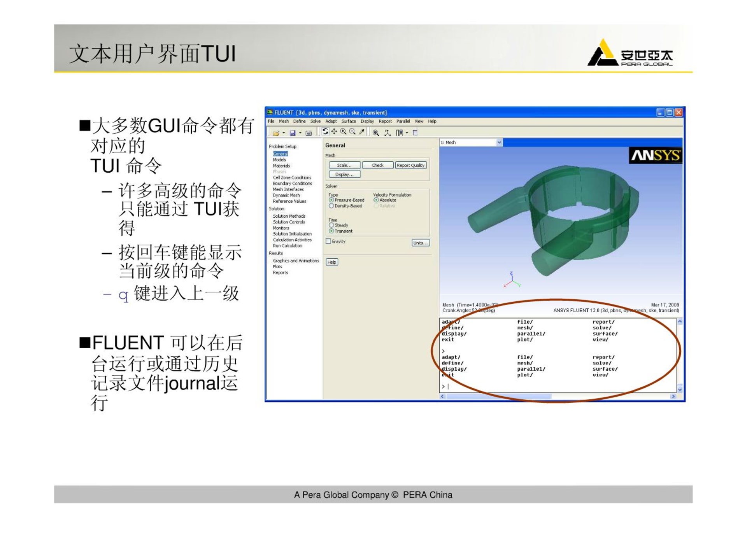Click the Report Quality button
747x560 pixels.
410,165
